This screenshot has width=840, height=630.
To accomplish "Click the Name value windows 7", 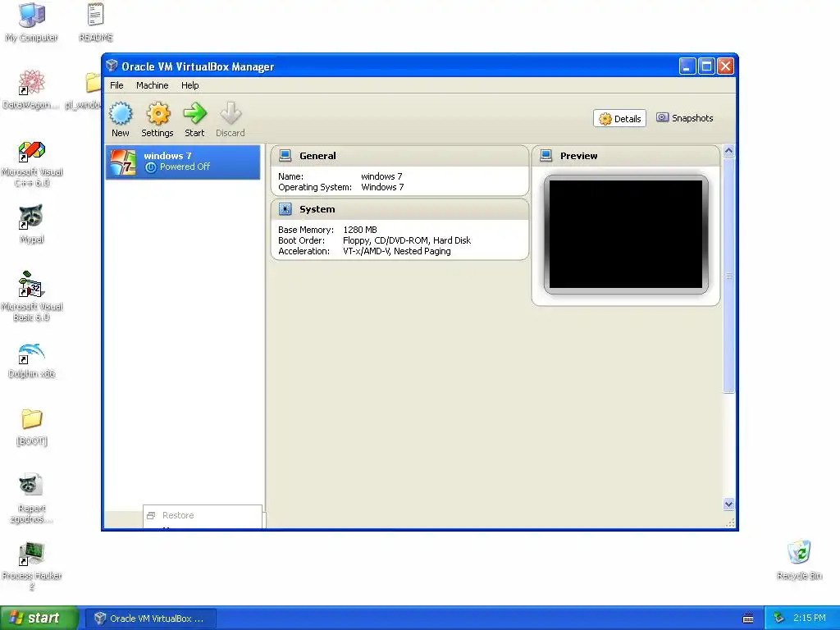I will click(381, 176).
